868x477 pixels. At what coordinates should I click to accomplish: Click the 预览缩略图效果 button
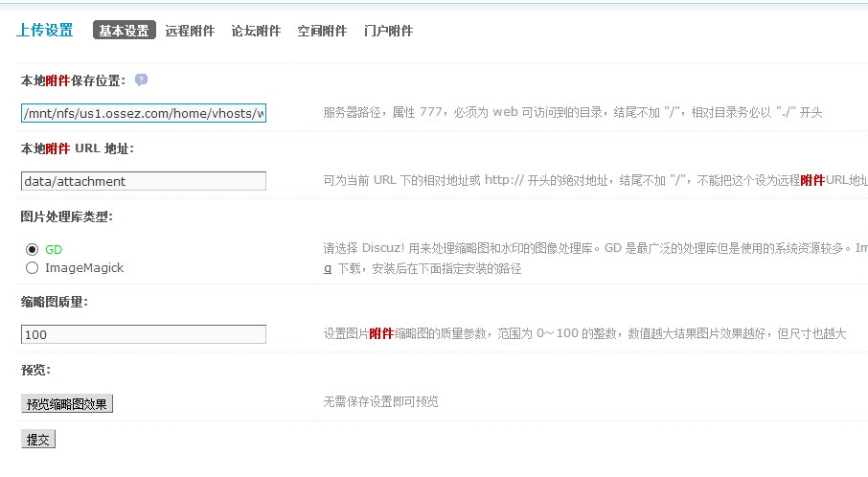pyautogui.click(x=67, y=404)
